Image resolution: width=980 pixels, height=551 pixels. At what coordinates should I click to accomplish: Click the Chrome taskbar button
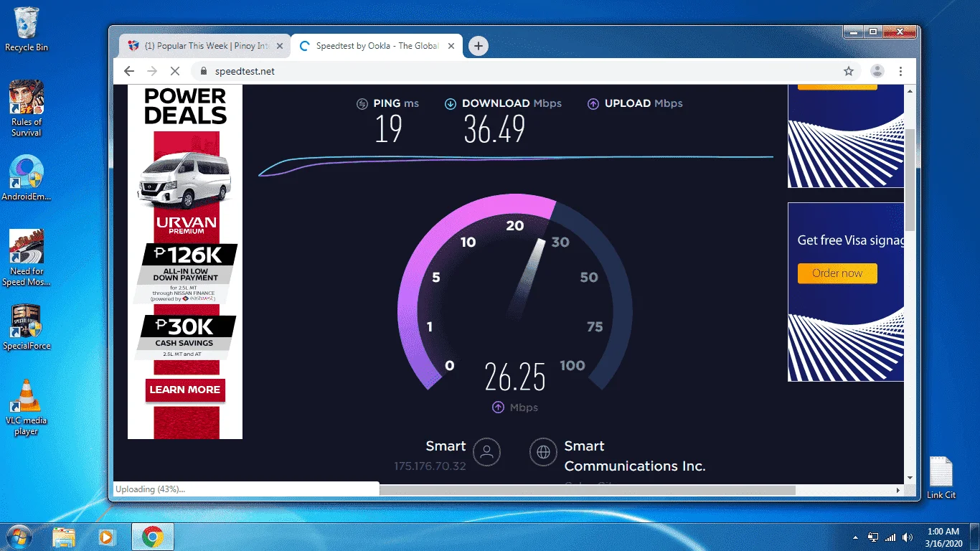coord(152,537)
